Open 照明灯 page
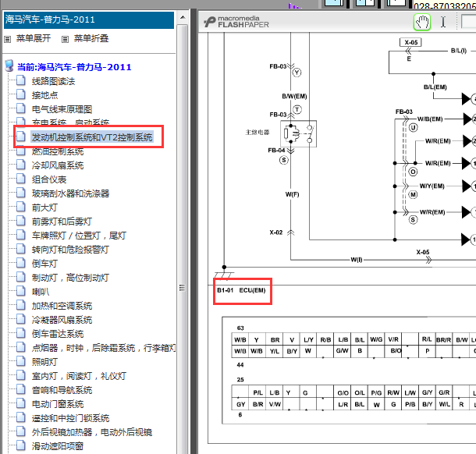Screen dimensions: 476x454 [x=44, y=362]
